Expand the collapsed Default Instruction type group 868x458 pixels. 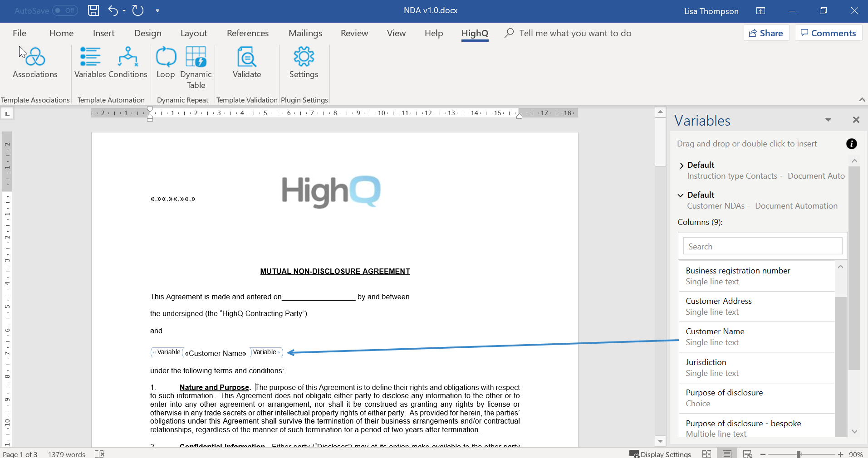(x=682, y=166)
